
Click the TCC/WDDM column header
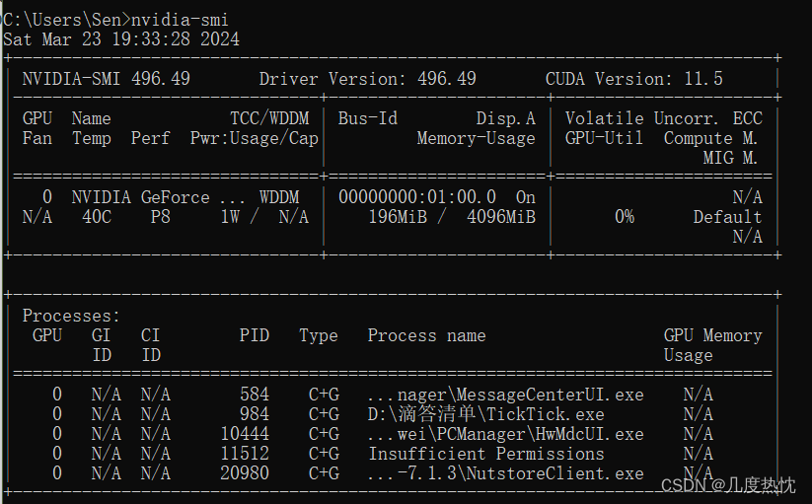click(x=269, y=118)
